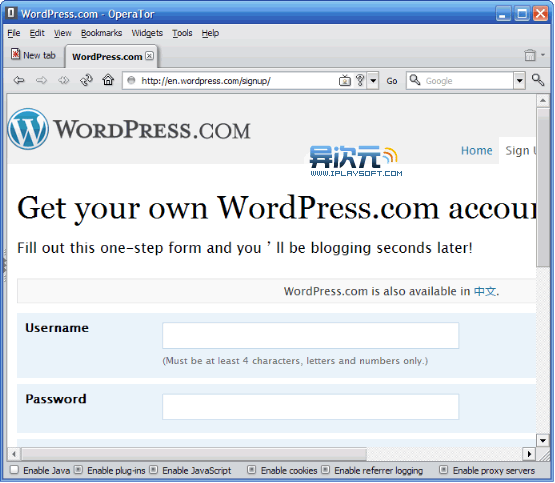Click the Go button
The width and height of the screenshot is (555, 483).
click(391, 81)
